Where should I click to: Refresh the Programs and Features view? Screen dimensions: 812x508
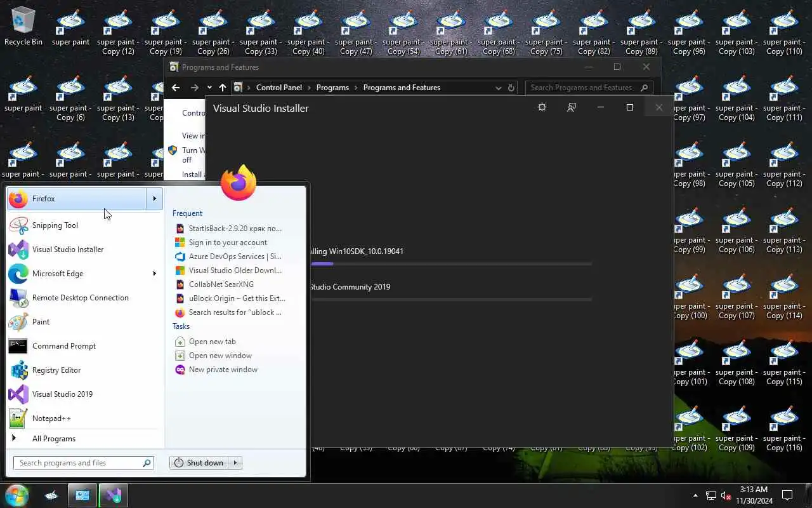click(511, 88)
